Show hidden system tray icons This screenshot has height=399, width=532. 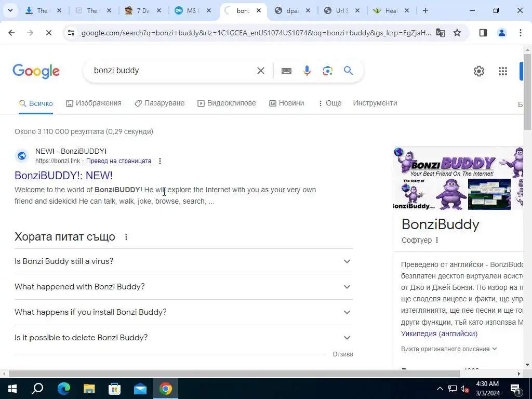tap(440, 389)
